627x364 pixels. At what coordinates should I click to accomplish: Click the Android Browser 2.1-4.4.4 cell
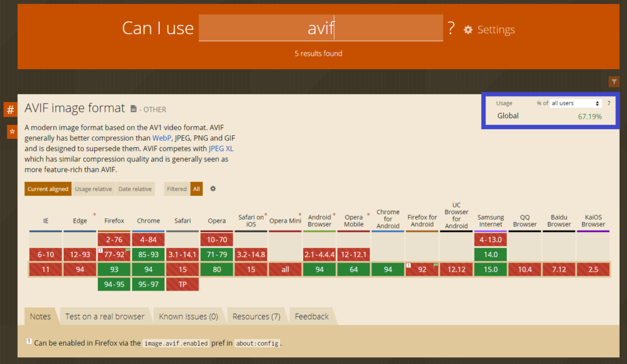[319, 254]
